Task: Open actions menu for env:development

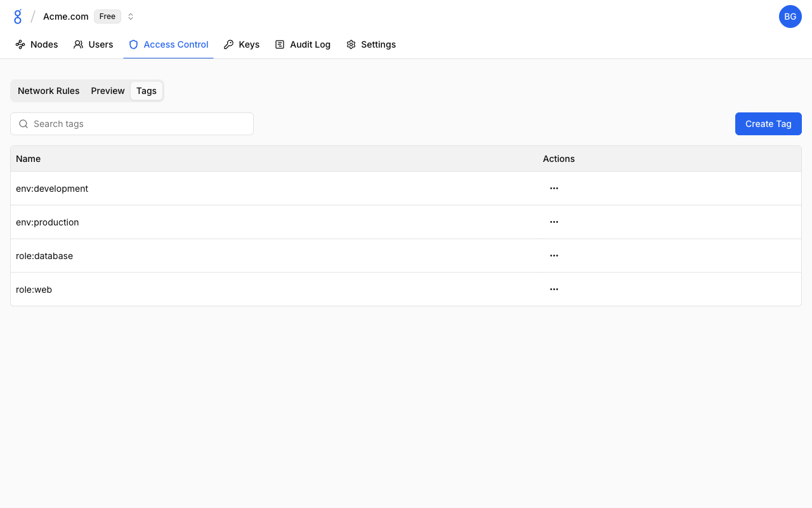Action: tap(554, 189)
